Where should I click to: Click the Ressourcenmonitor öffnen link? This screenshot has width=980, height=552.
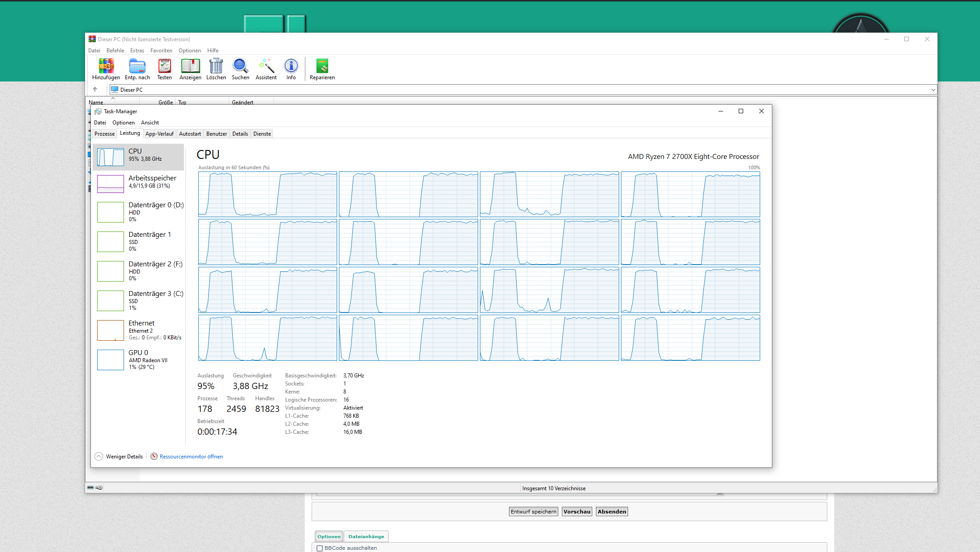191,456
